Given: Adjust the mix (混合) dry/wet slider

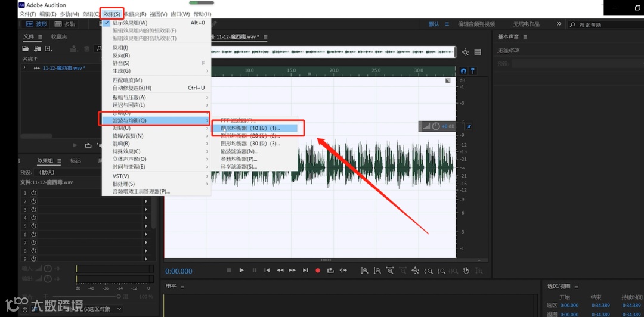Looking at the screenshot, I should click(86, 296).
